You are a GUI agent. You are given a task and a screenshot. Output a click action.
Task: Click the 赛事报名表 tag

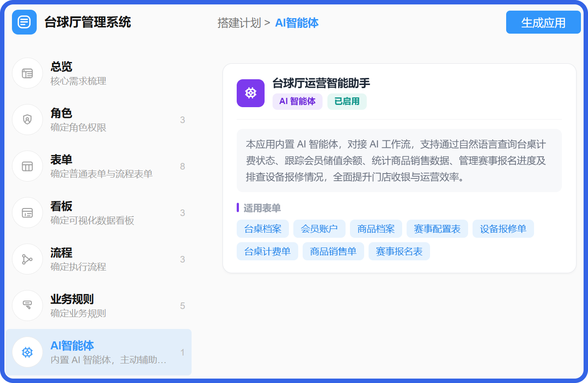click(399, 251)
